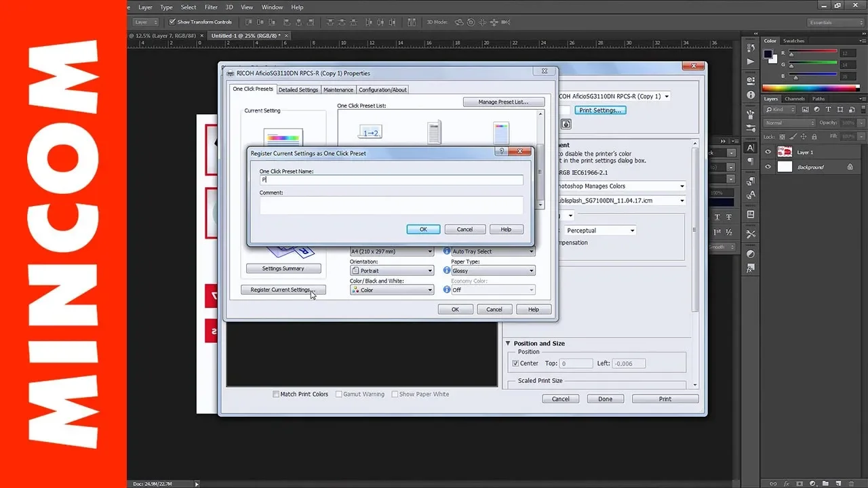This screenshot has height=488, width=868.
Task: Lock transparent pixels in Layers panel
Action: coord(783,136)
